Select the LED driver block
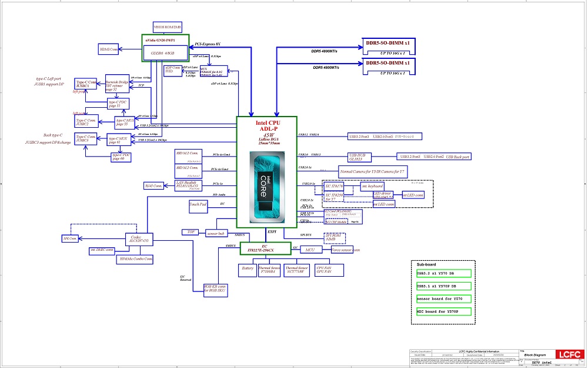Screen dimensions: 588x368 tap(383, 195)
